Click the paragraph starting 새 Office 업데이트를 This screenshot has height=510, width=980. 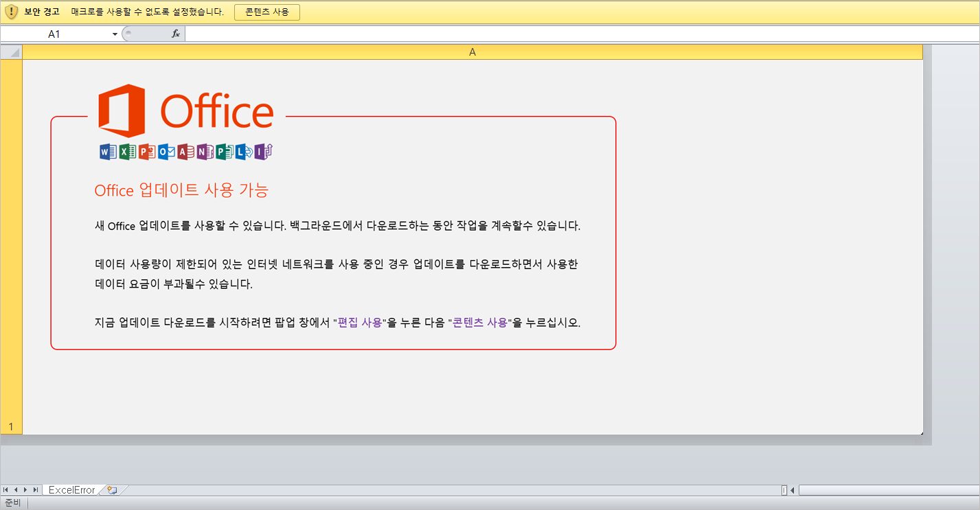coord(337,226)
